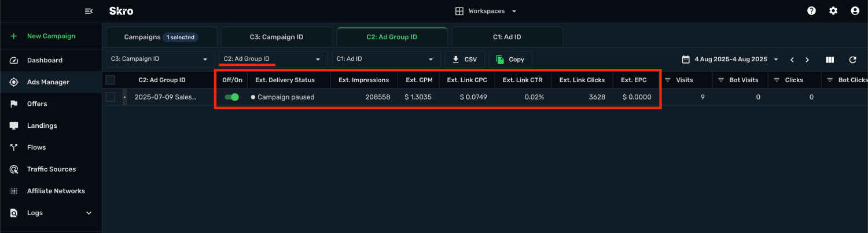Switch to the Campaigns tab

(x=161, y=37)
